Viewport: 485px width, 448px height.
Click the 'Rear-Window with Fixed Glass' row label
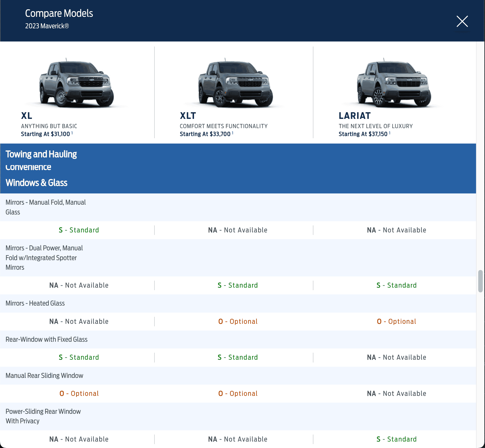(x=47, y=340)
